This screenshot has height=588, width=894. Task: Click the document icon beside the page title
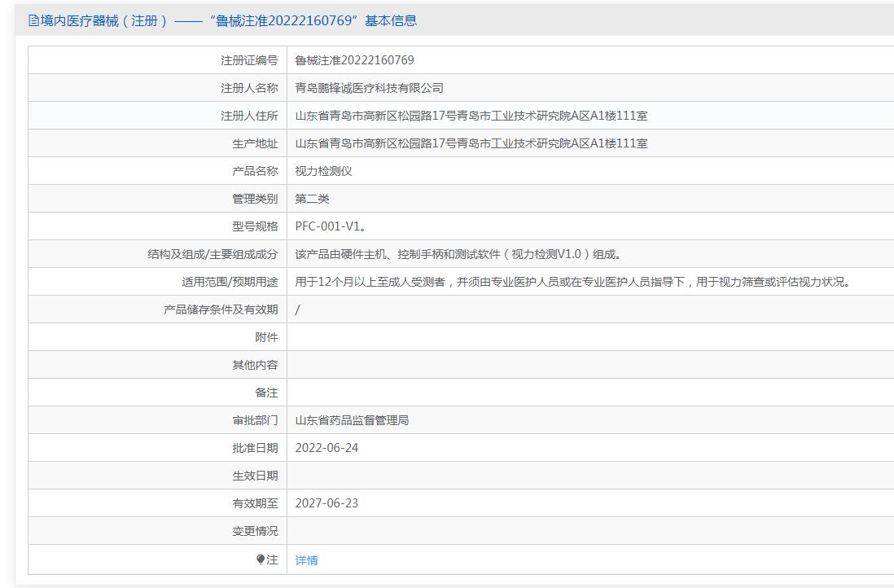pos(33,21)
